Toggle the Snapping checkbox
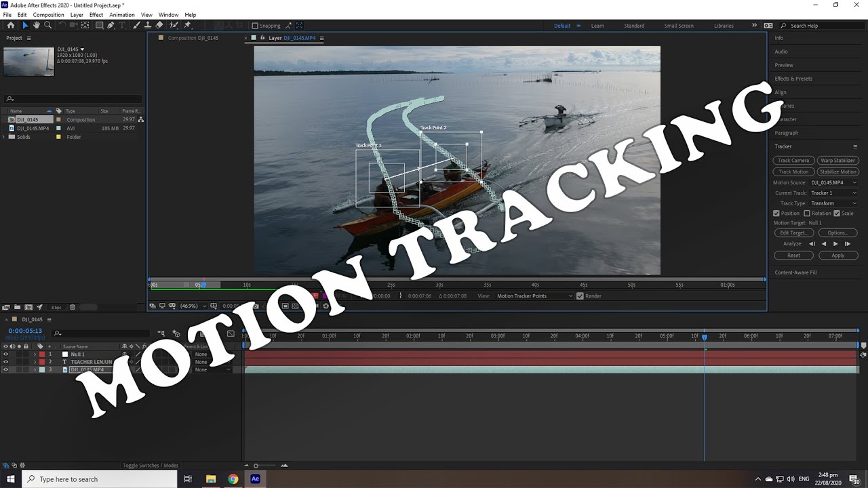 (255, 26)
